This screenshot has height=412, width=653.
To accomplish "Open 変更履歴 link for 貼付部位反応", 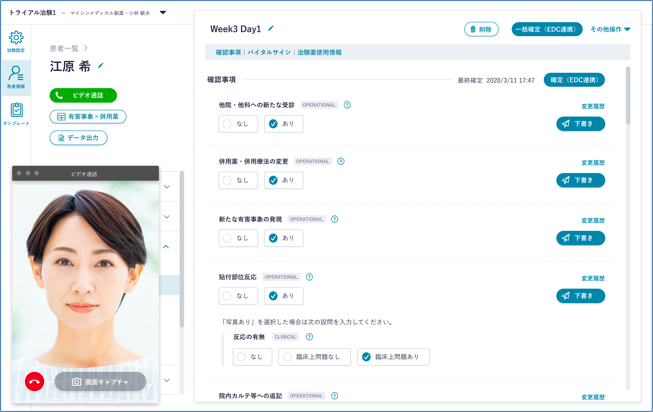I will (x=592, y=278).
